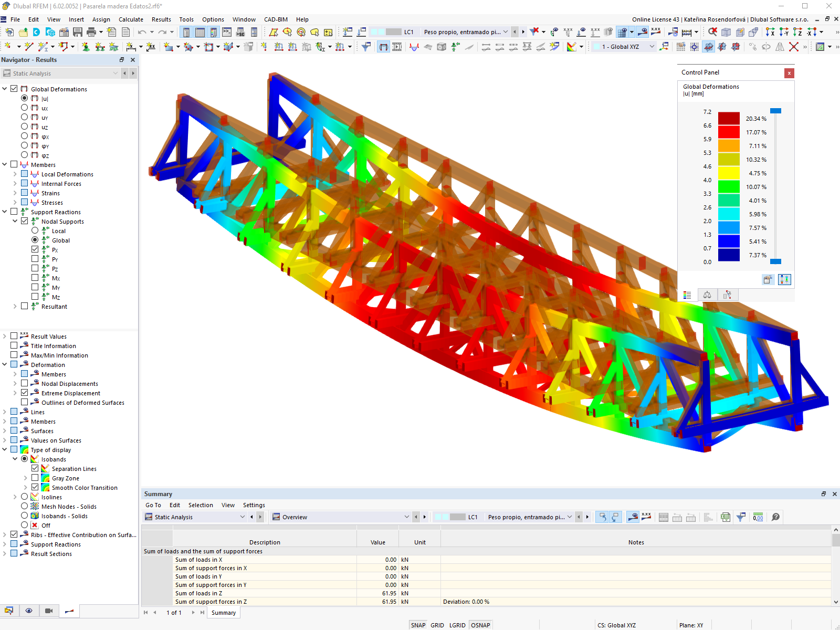This screenshot has width=840, height=630.
Task: Toggle the SNAP status bar button
Action: (x=418, y=625)
